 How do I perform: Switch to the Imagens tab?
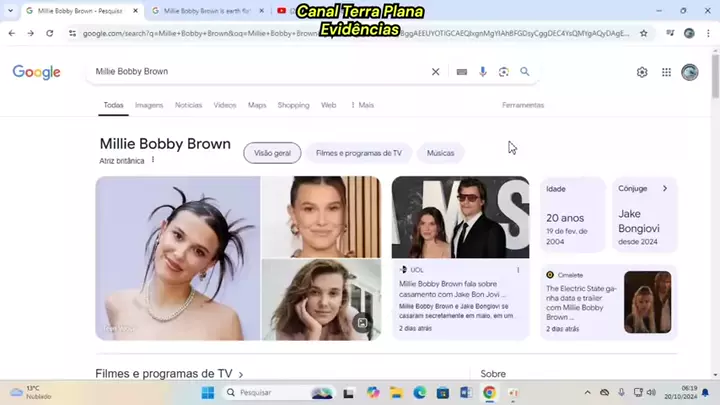[x=149, y=105]
